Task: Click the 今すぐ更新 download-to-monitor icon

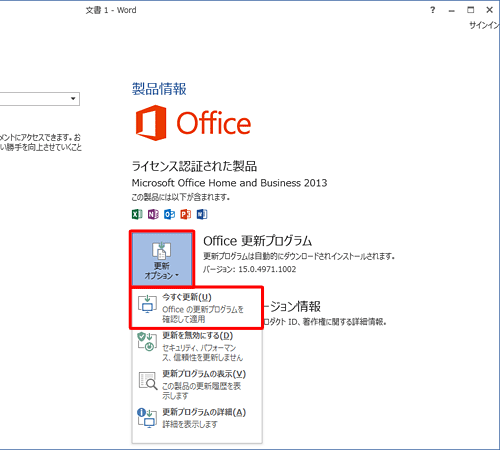Action: [147, 304]
